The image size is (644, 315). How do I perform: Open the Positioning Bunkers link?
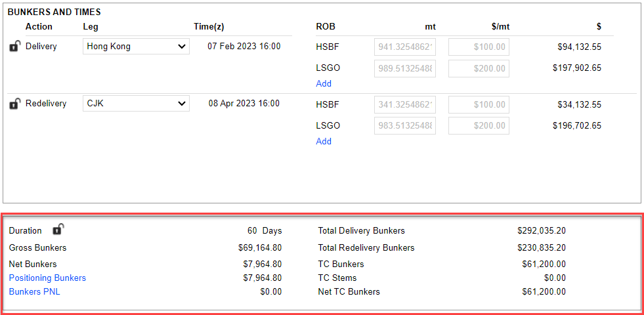(x=47, y=278)
